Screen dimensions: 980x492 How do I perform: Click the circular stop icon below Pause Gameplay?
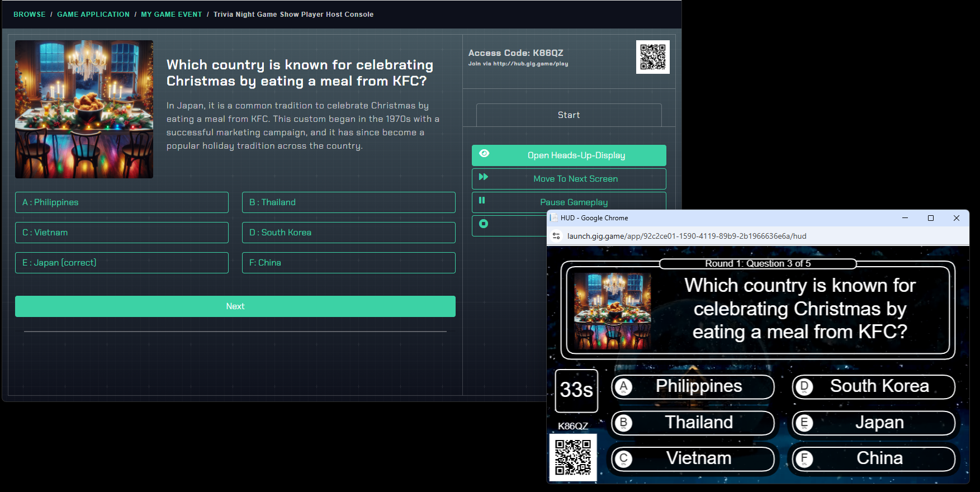point(484,224)
